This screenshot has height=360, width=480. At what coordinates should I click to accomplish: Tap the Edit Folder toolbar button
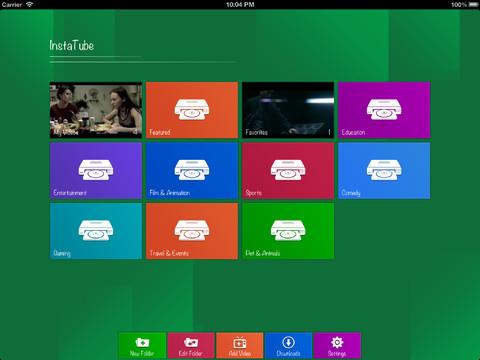point(191,345)
